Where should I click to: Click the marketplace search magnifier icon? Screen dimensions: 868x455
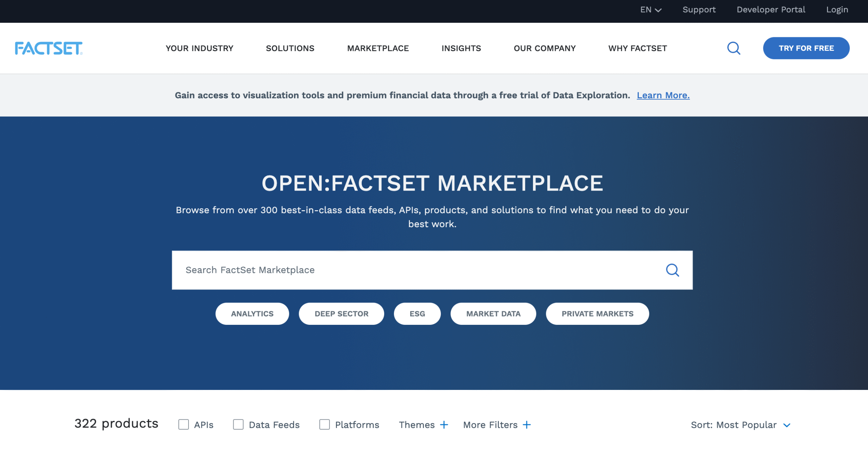coord(672,270)
